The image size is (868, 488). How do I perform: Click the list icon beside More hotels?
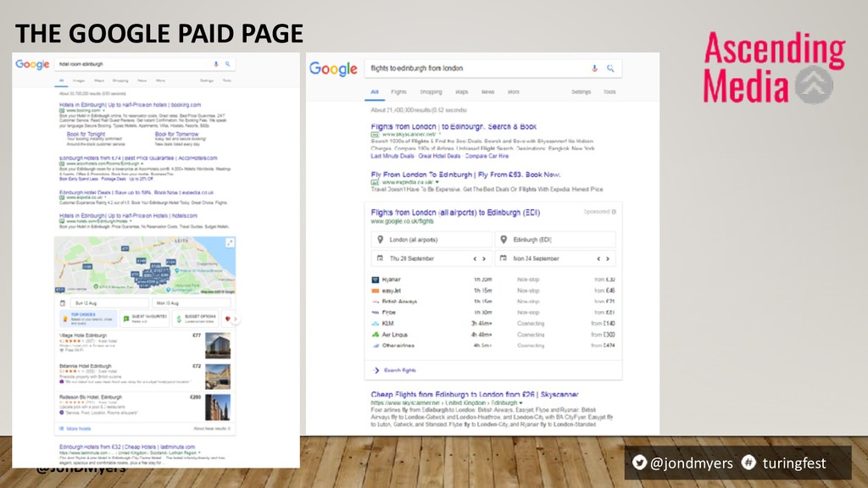[x=61, y=429]
